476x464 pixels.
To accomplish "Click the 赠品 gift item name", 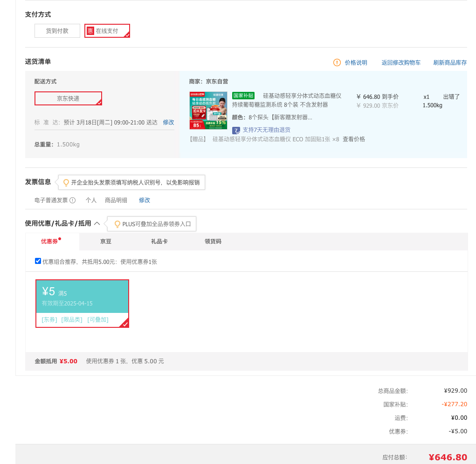I will pyautogui.click(x=276, y=139).
